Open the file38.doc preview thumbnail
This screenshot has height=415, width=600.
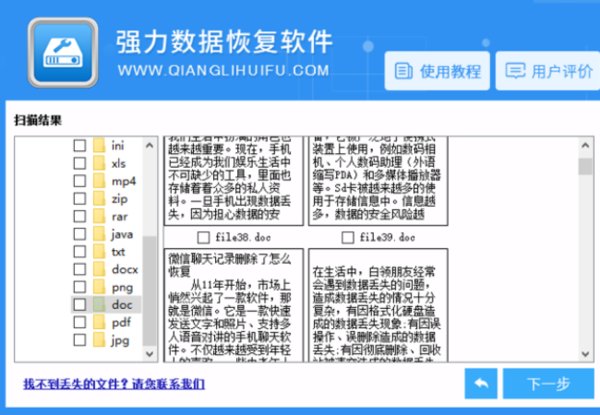(x=234, y=181)
